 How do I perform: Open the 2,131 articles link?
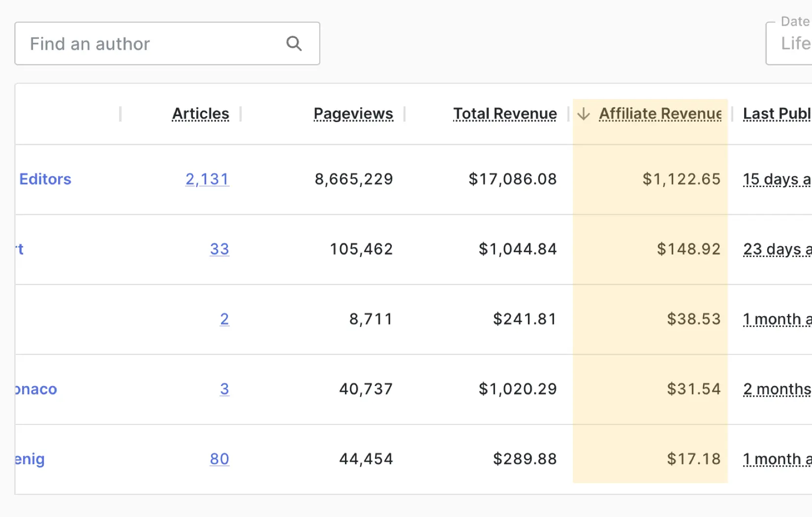pos(207,179)
